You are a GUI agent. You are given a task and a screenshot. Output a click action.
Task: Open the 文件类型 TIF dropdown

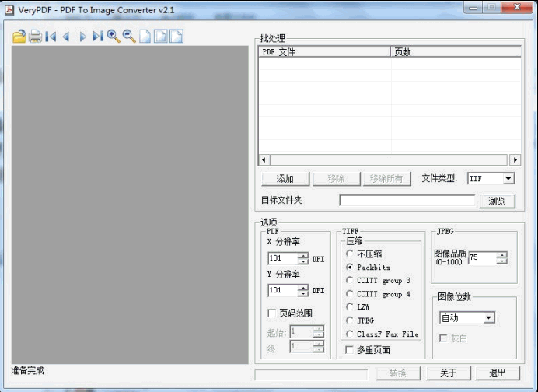click(x=508, y=178)
